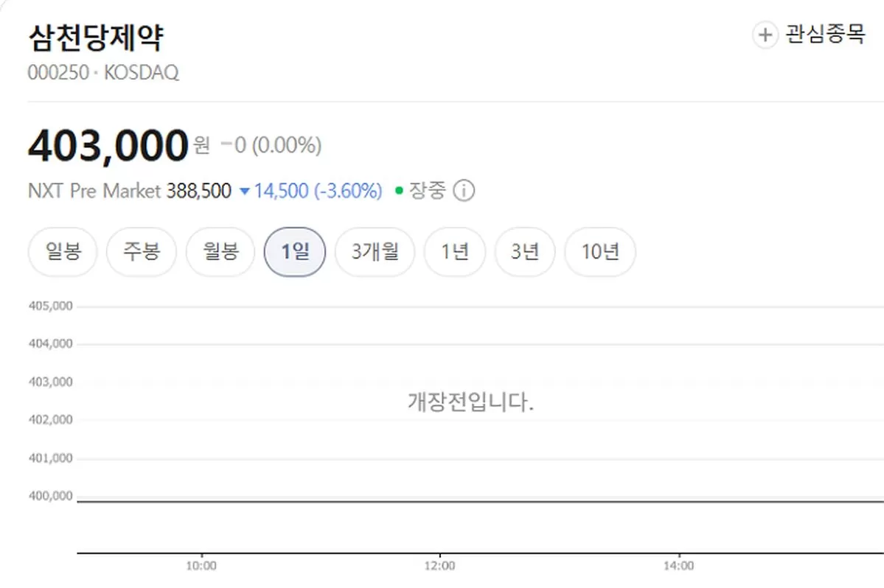Add stock via the 관심종목 label
Image resolution: width=884 pixels, height=588 pixels.
[x=825, y=35]
